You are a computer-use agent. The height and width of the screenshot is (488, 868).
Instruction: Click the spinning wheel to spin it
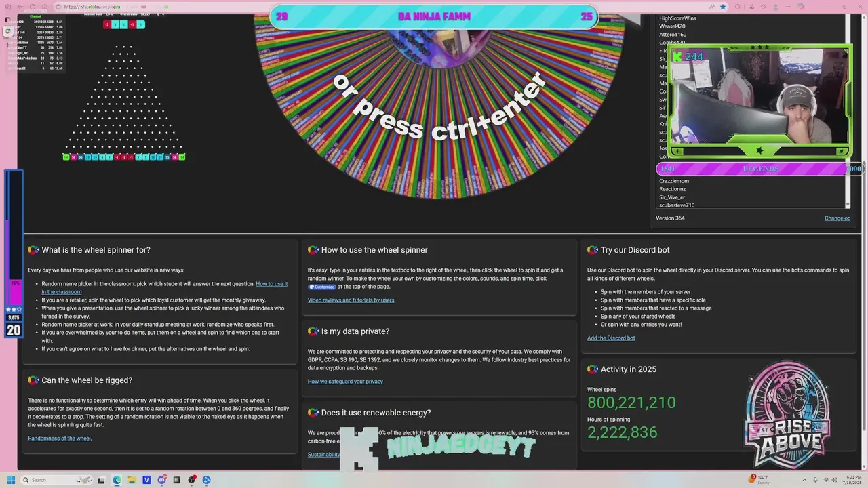(439, 102)
